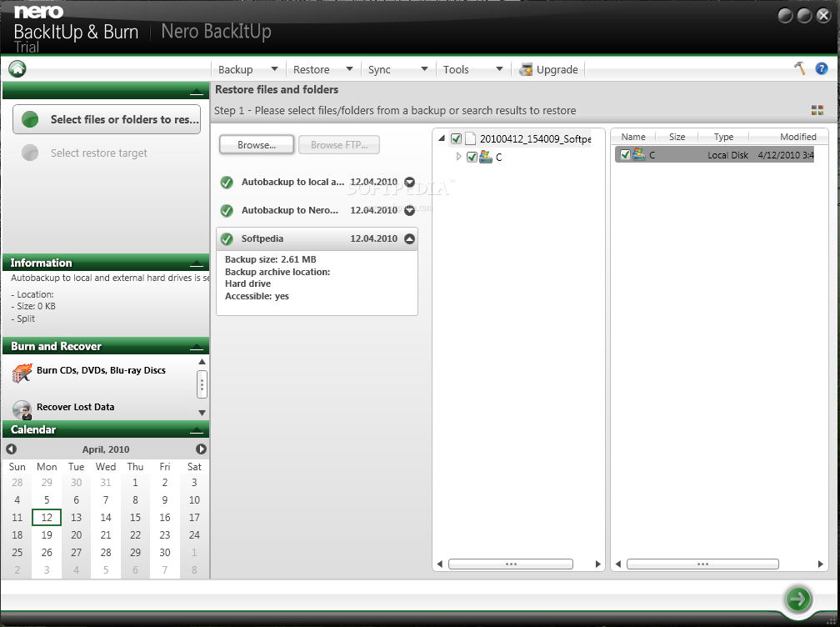Open options with the hammer icon
The height and width of the screenshot is (627, 840).
(800, 68)
